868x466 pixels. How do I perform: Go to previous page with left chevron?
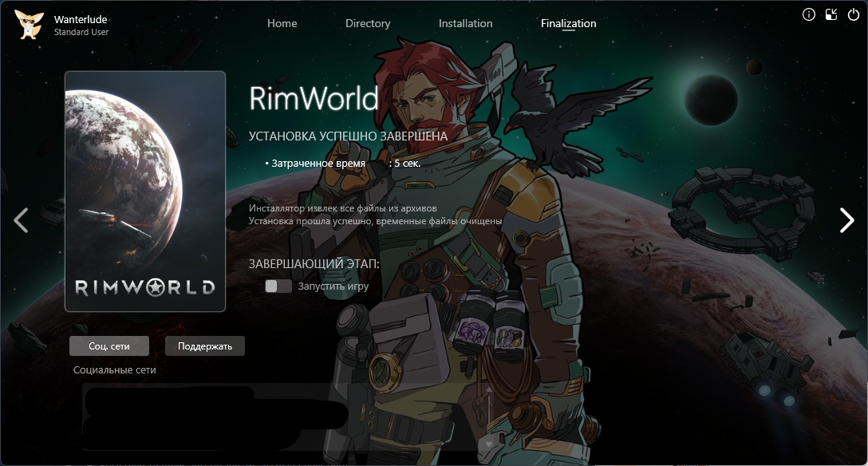point(21,220)
